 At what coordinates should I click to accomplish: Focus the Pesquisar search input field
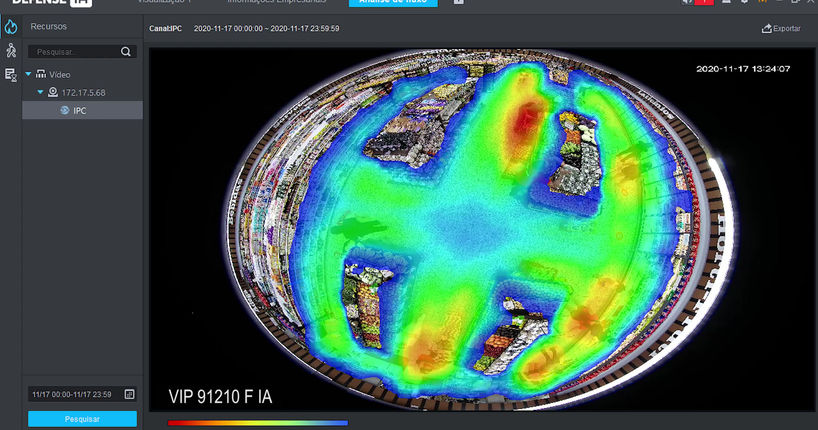tap(82, 51)
